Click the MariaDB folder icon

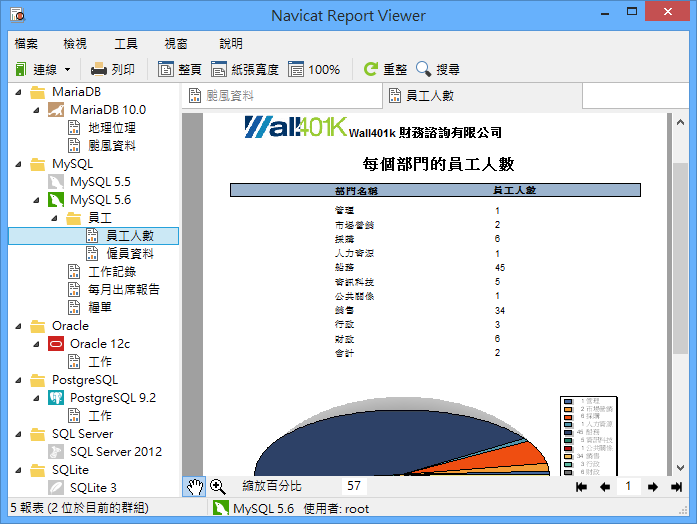[x=38, y=92]
